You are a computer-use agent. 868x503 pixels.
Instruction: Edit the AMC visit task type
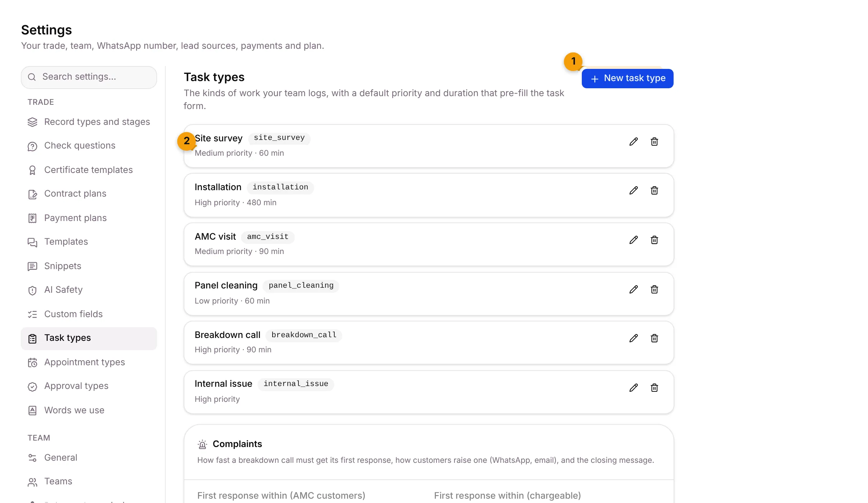(633, 240)
